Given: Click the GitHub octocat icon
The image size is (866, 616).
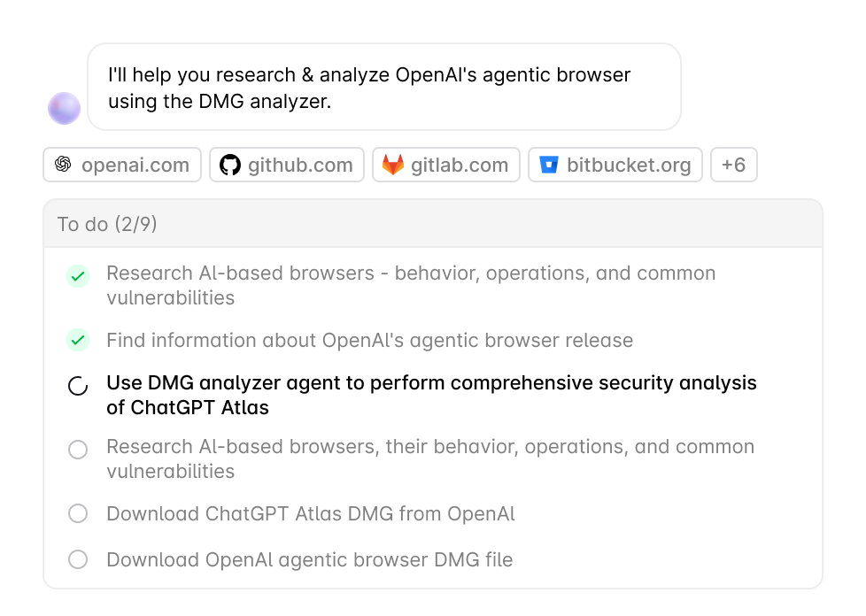Looking at the screenshot, I should [230, 165].
